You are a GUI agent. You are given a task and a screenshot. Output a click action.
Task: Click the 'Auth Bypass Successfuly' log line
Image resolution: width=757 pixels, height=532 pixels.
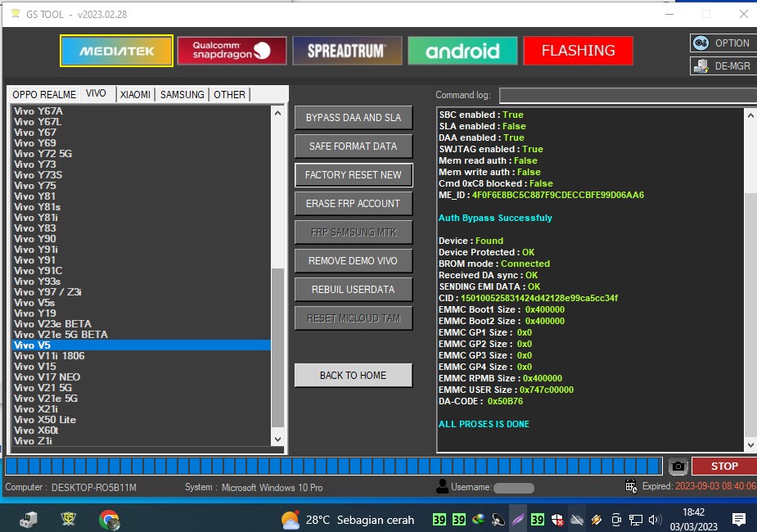[x=495, y=218]
